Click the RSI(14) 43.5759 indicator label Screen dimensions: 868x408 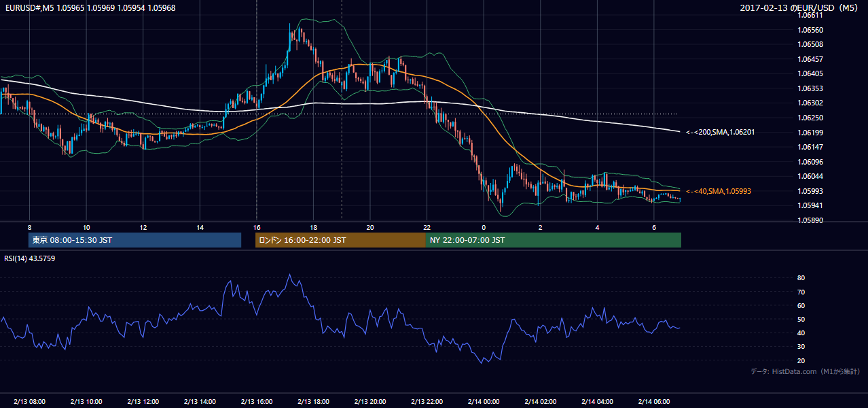(29, 258)
